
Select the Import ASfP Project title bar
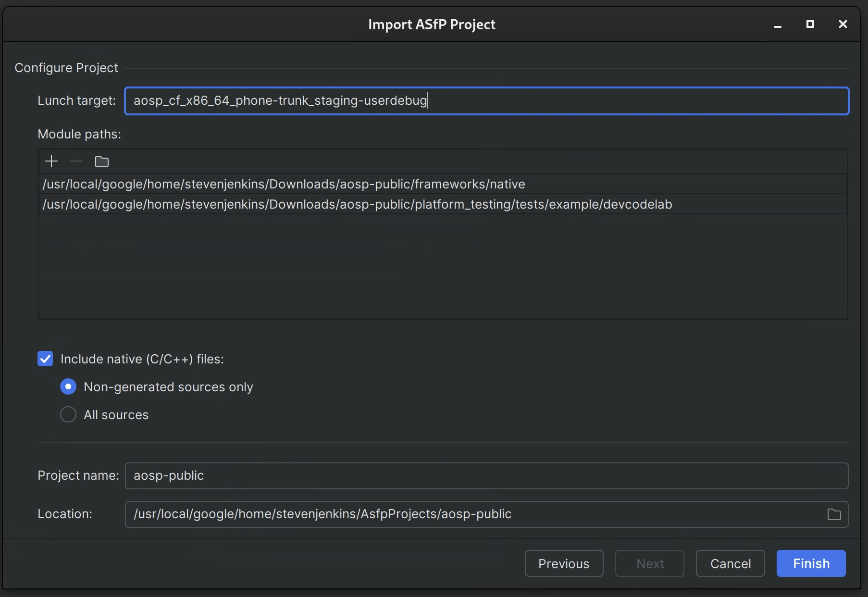pyautogui.click(x=432, y=24)
